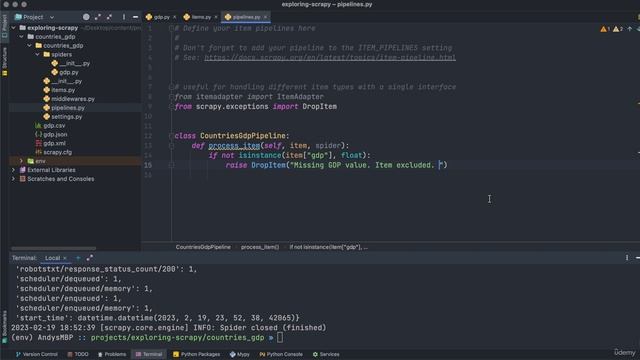The height and width of the screenshot is (360, 640).
Task: Jump to previous highlighted error arrow
Action: tap(629, 29)
